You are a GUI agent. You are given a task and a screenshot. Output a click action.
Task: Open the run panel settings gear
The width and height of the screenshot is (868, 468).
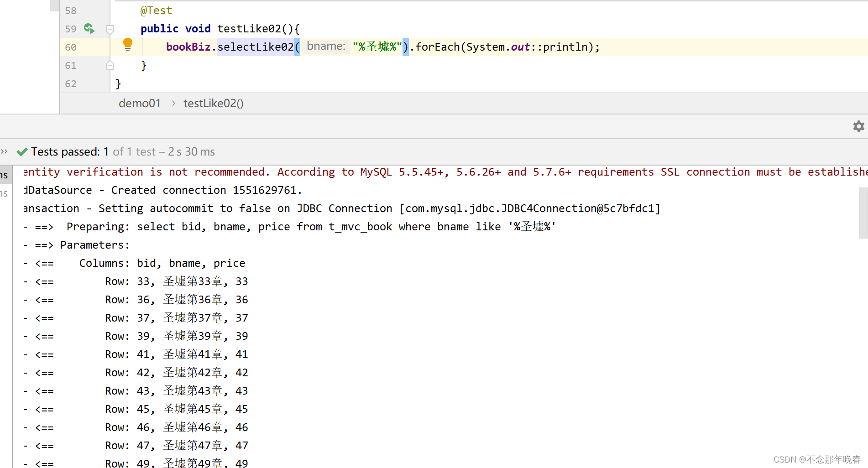click(858, 126)
